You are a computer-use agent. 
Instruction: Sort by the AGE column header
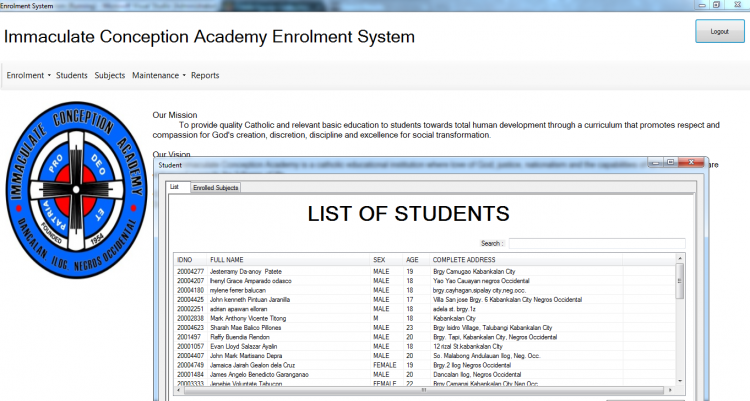click(x=416, y=259)
